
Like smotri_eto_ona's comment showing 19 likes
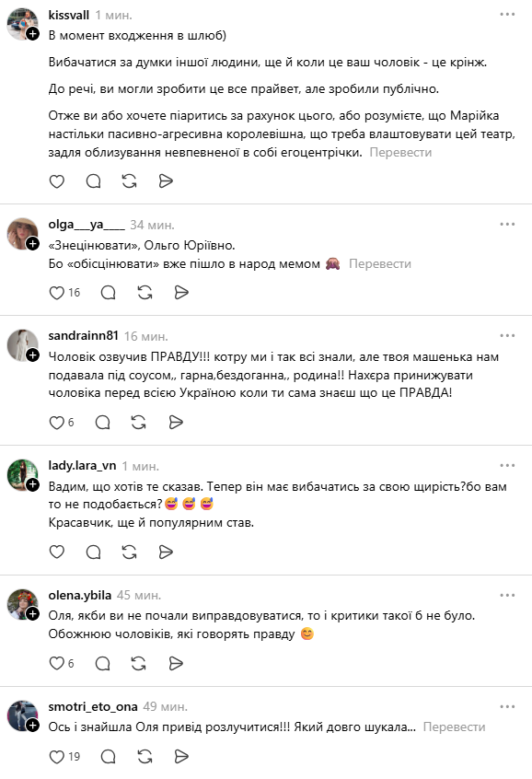pos(57,758)
